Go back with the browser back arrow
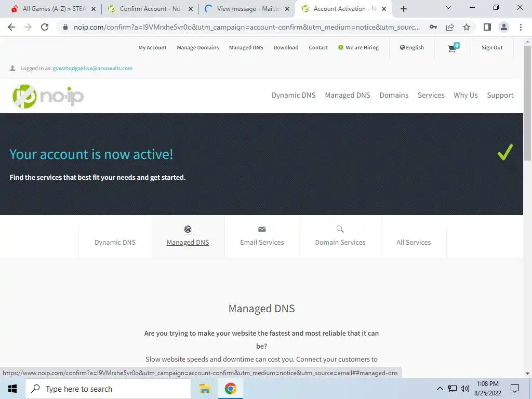The width and height of the screenshot is (532, 399). [x=11, y=27]
